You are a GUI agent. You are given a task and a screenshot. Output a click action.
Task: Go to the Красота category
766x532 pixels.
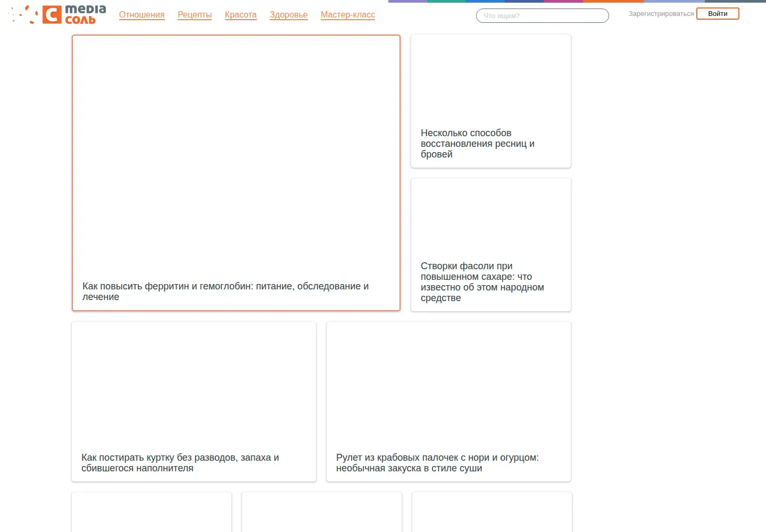240,15
